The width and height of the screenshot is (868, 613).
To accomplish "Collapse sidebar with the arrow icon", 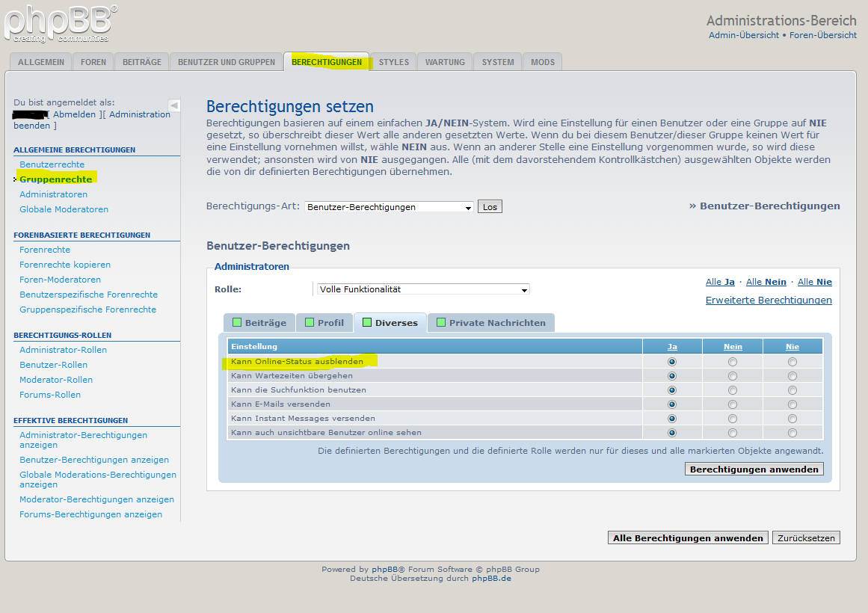I will [x=174, y=105].
